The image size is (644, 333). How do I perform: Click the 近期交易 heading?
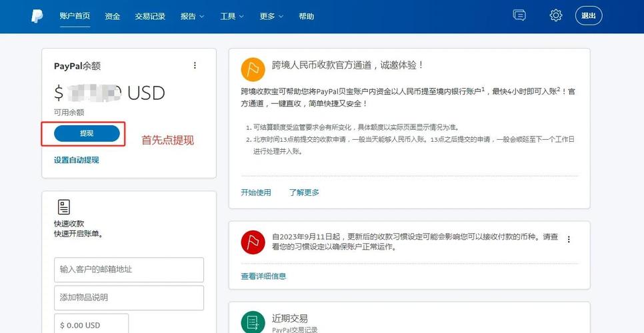(x=289, y=318)
